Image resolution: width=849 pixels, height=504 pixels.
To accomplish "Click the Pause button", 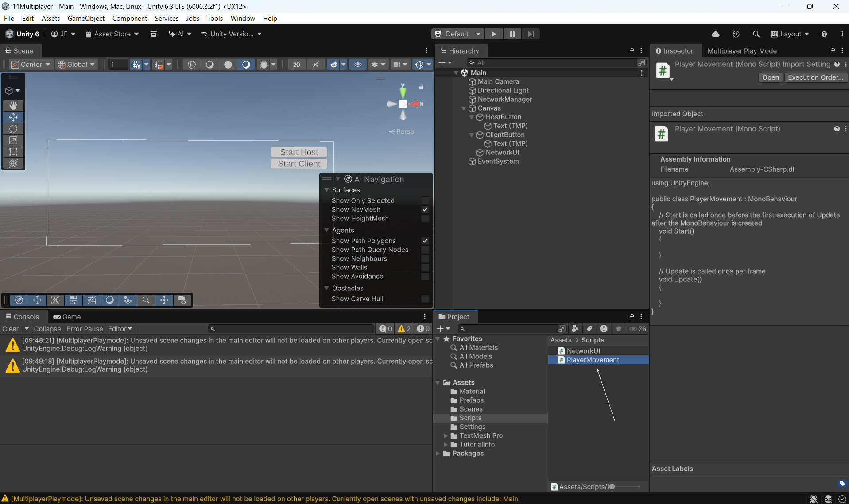I will [x=512, y=34].
